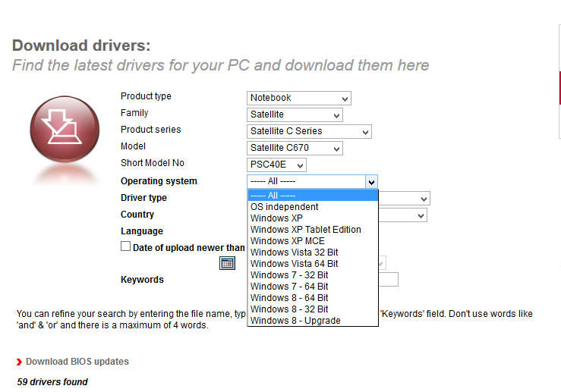Open Download BIOS updates link
Screen dimensions: 561x392
[x=77, y=362]
